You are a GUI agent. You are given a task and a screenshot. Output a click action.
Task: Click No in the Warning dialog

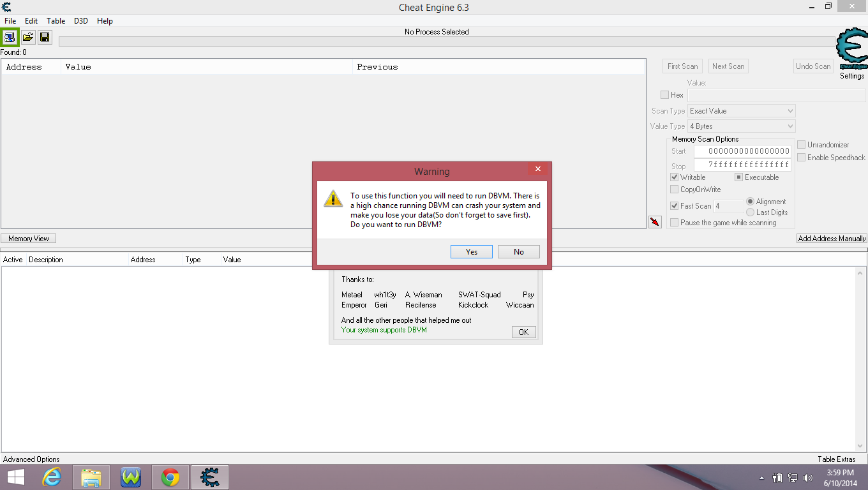coord(519,252)
